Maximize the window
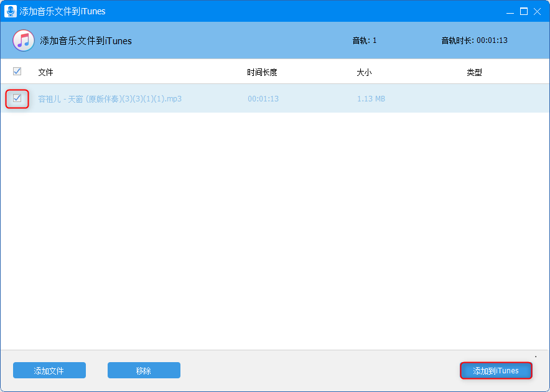 point(524,12)
